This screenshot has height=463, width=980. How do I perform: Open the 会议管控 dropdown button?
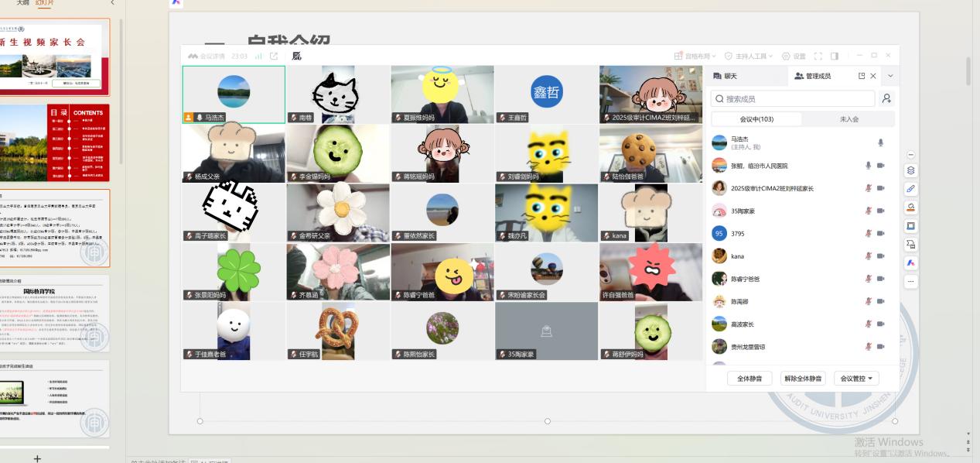(859, 379)
